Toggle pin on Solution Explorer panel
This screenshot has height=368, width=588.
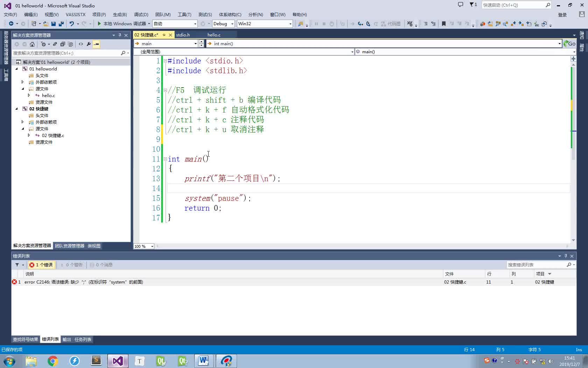(120, 35)
